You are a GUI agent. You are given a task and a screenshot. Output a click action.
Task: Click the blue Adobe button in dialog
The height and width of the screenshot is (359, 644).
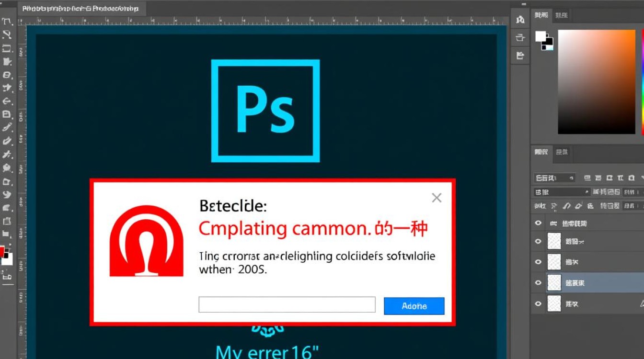pos(414,306)
